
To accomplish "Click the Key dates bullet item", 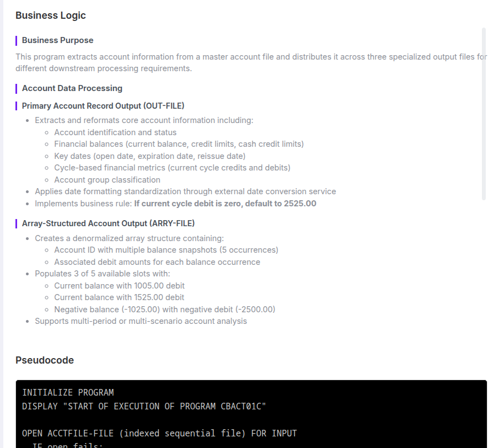I will pyautogui.click(x=149, y=156).
